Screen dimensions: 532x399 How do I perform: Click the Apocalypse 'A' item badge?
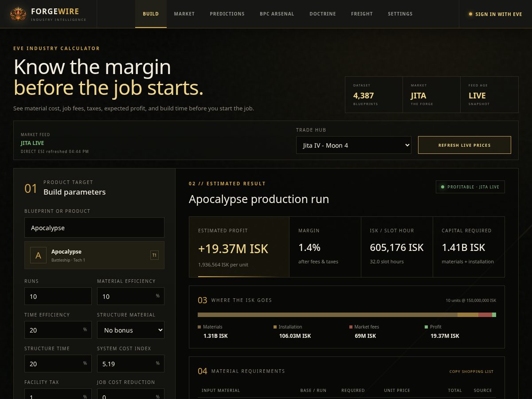[x=38, y=255]
